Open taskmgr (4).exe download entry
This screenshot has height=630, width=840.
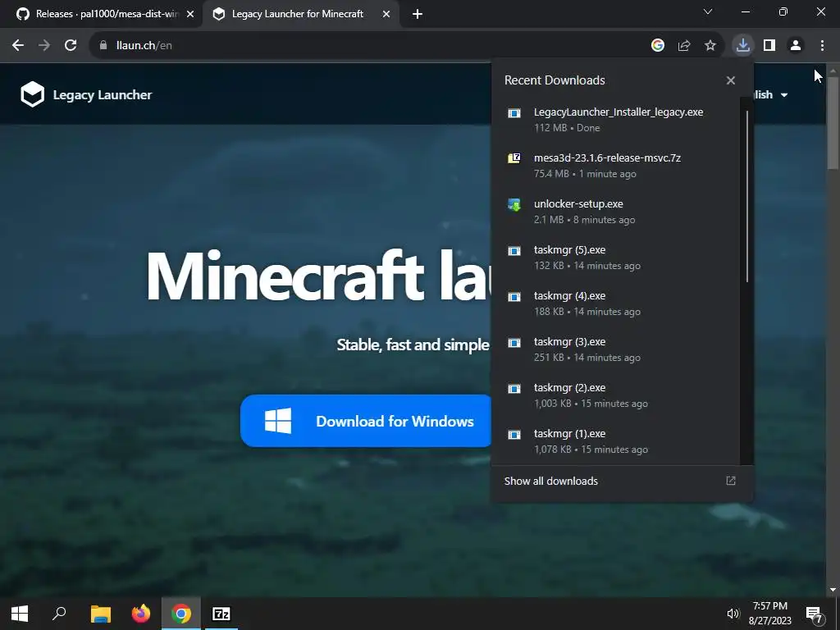tap(616, 304)
